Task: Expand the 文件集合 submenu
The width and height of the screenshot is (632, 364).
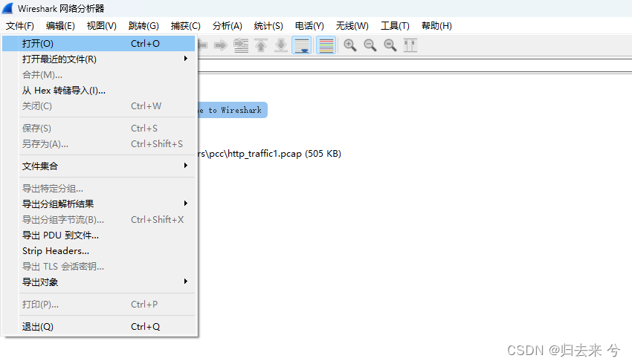Action: (x=99, y=166)
